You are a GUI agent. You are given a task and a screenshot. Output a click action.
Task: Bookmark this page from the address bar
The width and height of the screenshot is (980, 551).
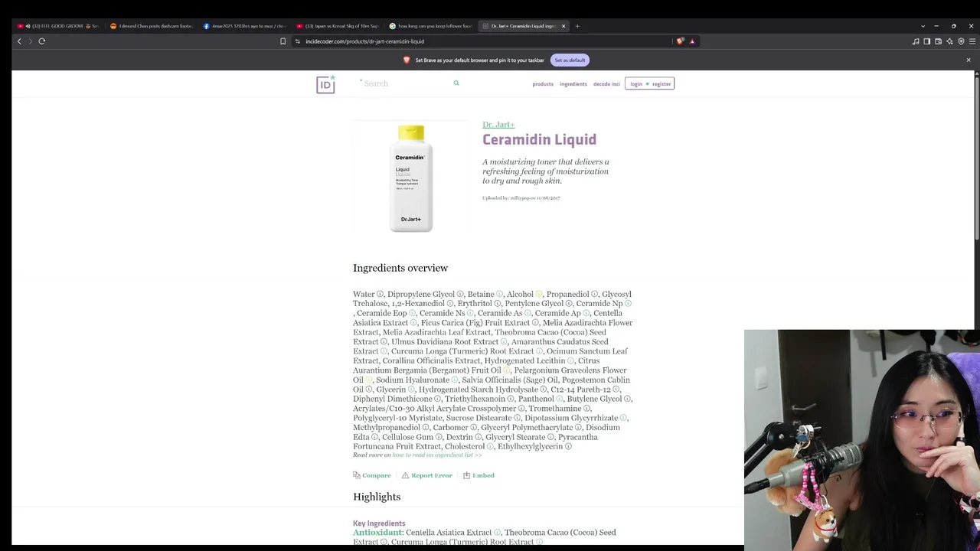click(x=283, y=41)
